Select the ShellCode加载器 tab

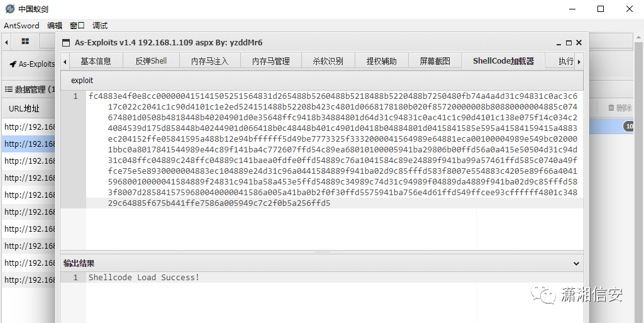tap(504, 61)
